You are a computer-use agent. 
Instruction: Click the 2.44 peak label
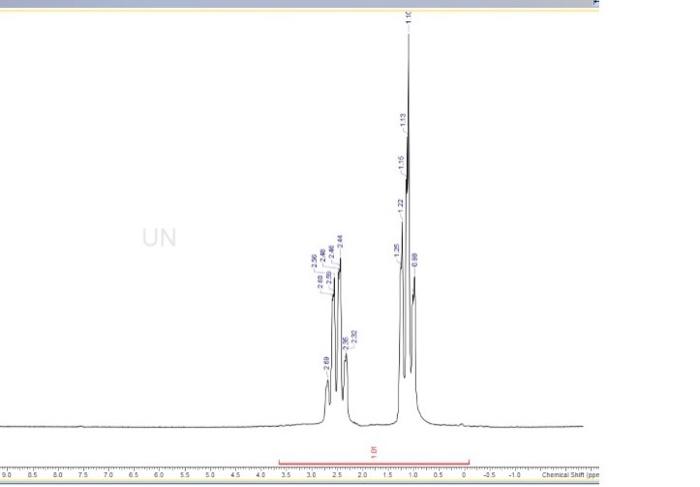[340, 241]
